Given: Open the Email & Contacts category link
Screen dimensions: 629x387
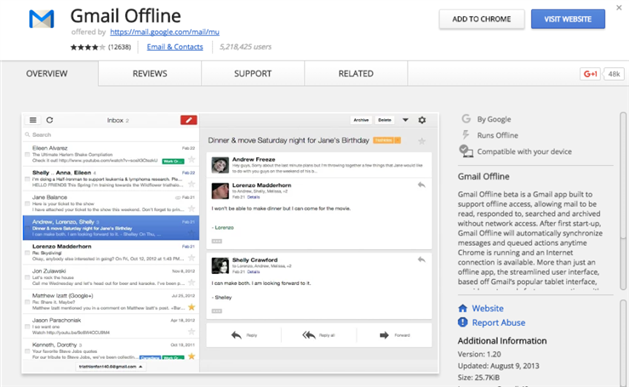Looking at the screenshot, I should pos(175,47).
